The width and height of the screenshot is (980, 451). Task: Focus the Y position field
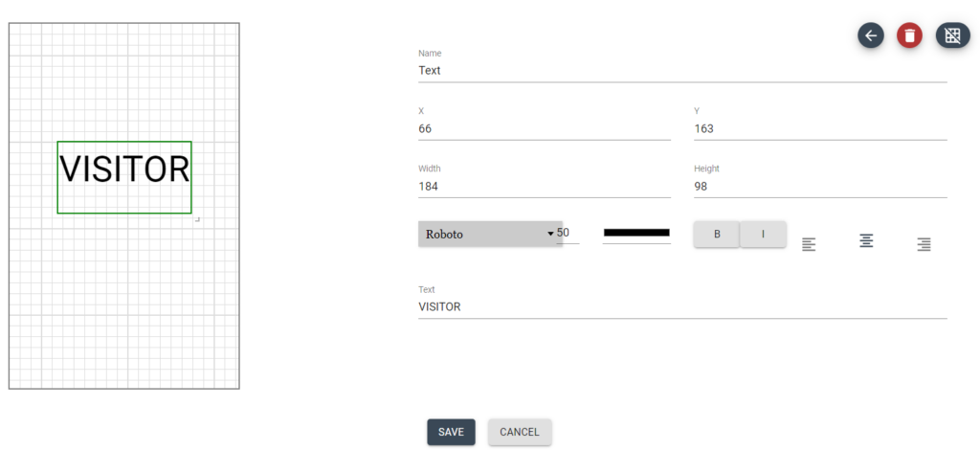click(x=820, y=128)
